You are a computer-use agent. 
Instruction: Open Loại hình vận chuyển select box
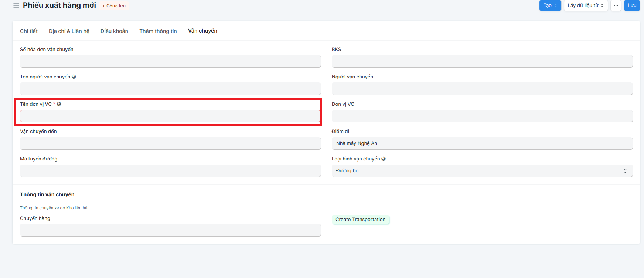(x=482, y=171)
